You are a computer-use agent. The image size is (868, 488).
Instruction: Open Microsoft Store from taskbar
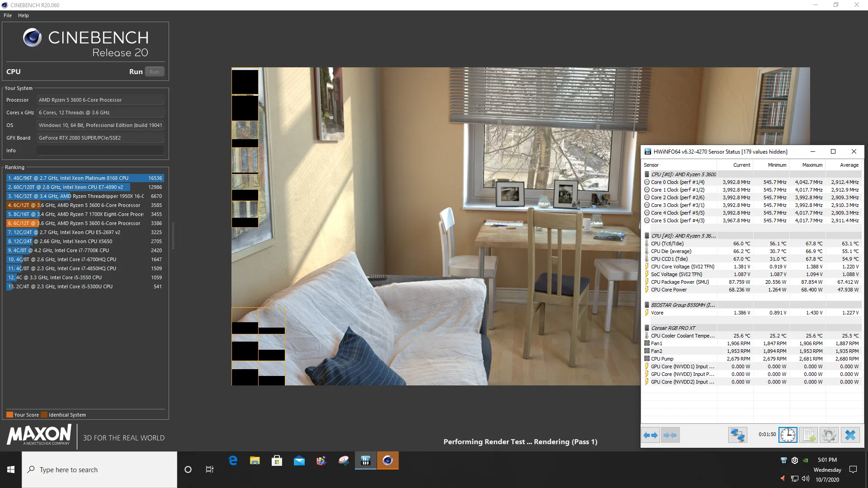tap(277, 460)
